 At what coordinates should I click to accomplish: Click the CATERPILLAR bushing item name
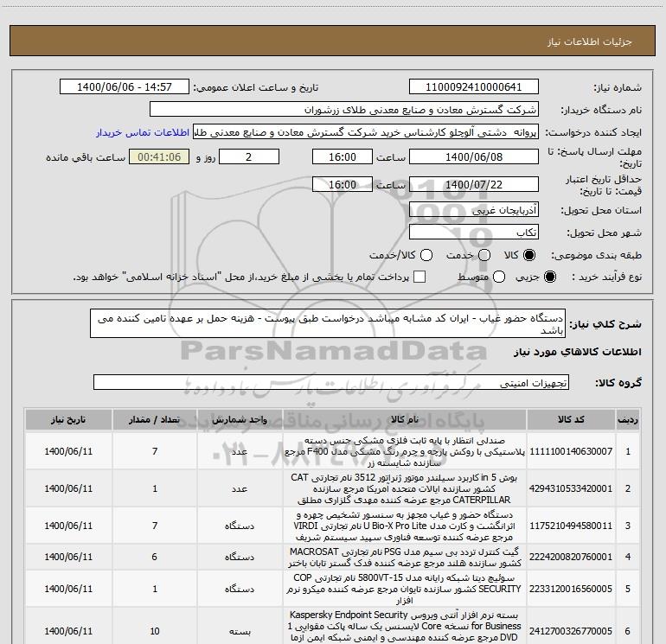pyautogui.click(x=405, y=488)
